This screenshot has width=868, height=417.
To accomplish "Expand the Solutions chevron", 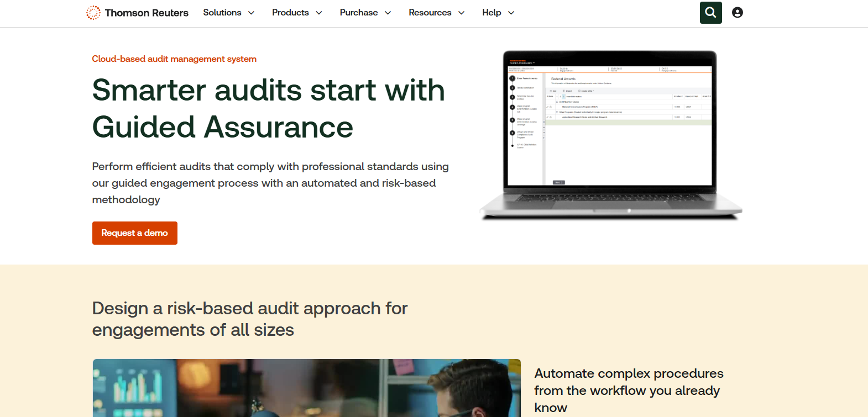I will (251, 13).
